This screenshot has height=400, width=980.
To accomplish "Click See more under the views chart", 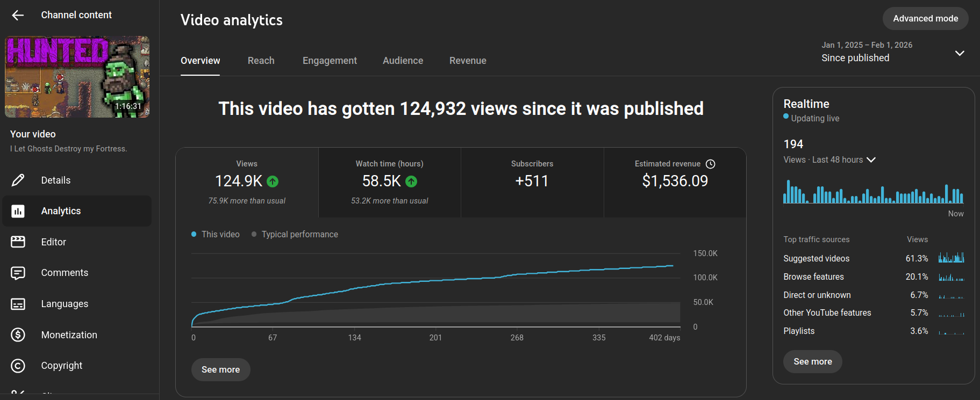I will (220, 369).
